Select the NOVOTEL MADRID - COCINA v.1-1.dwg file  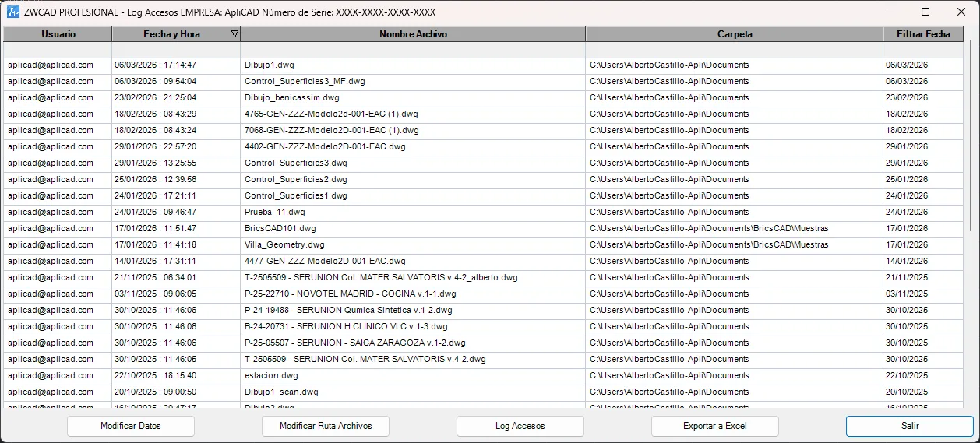pos(350,294)
